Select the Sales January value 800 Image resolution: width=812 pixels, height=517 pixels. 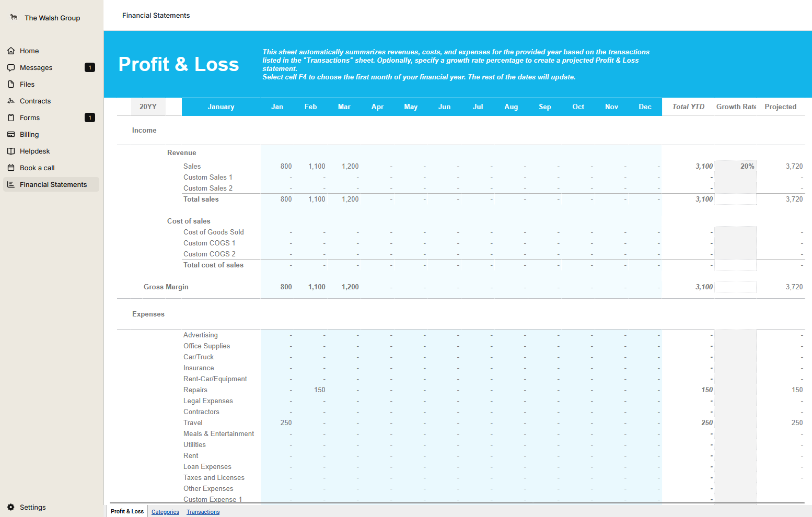point(286,166)
